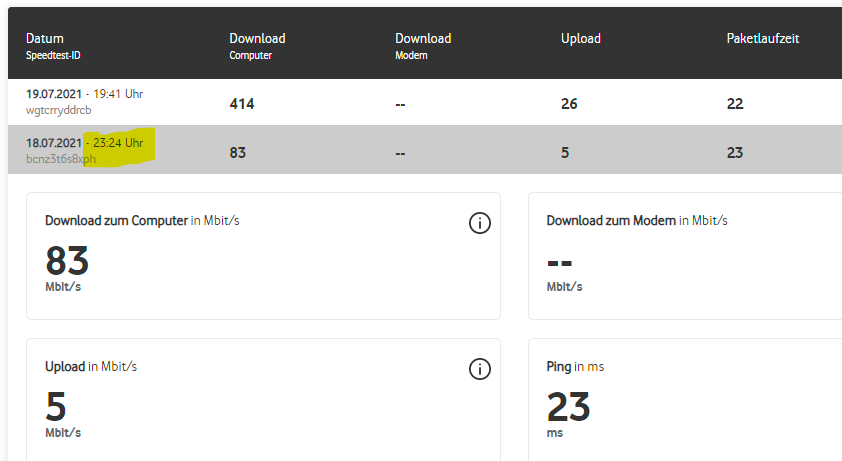Select the 19.07.2021 speedtest row date
This screenshot has width=842, height=461.
point(55,94)
